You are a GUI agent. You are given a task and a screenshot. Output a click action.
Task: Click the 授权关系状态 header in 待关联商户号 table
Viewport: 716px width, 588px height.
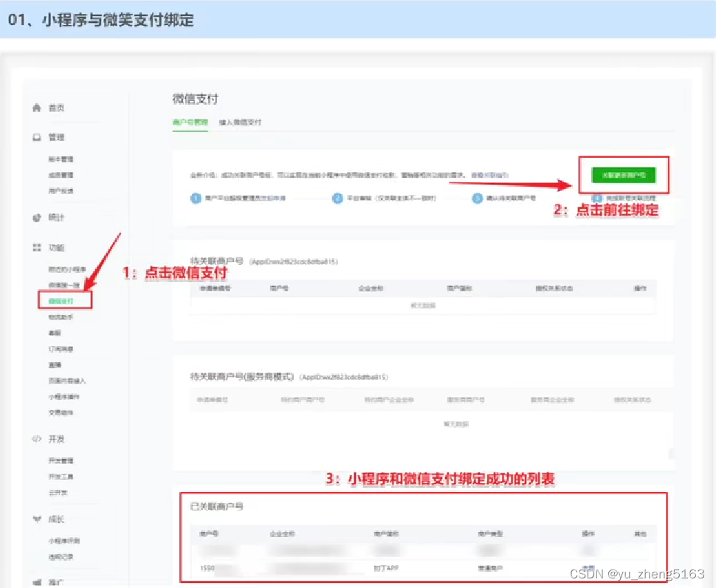tap(554, 288)
